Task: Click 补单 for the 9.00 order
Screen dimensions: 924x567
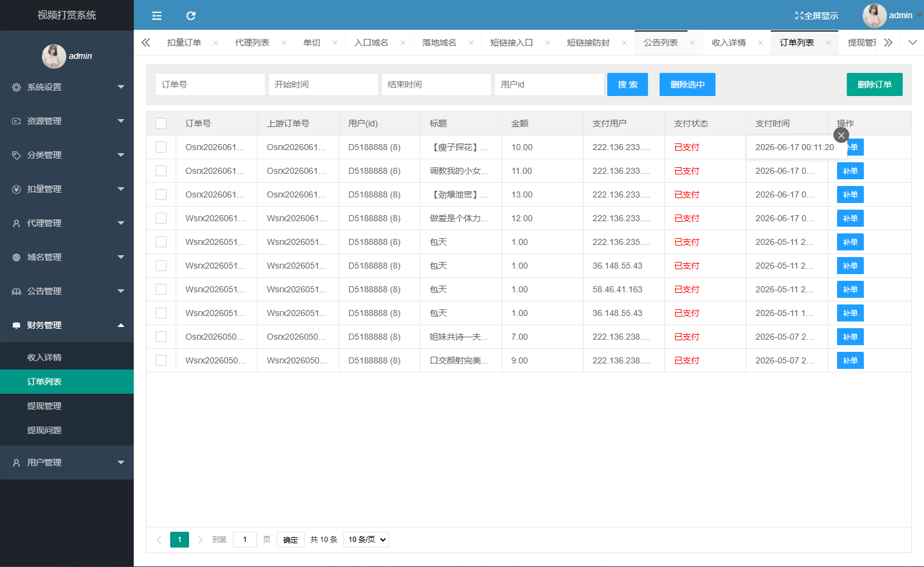Action: pos(850,360)
